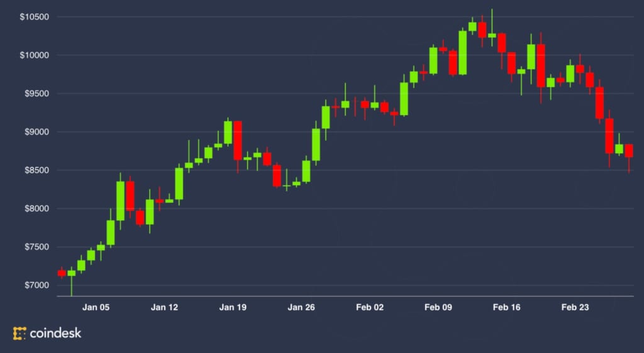Select the Jan 05 date label

[96, 307]
